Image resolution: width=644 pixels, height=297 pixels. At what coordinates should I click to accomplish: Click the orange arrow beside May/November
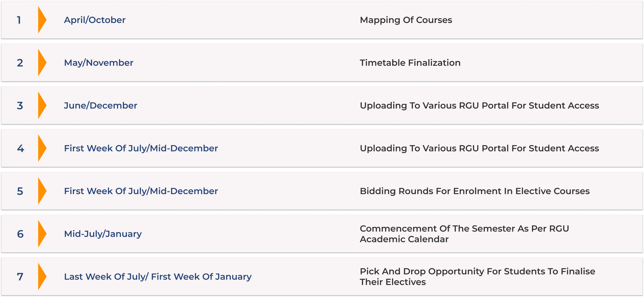[42, 63]
